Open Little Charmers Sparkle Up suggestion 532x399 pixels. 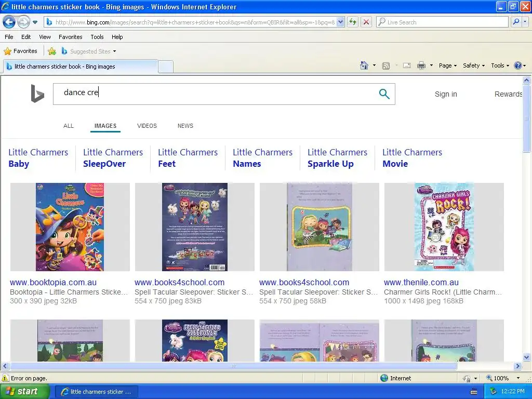337,158
